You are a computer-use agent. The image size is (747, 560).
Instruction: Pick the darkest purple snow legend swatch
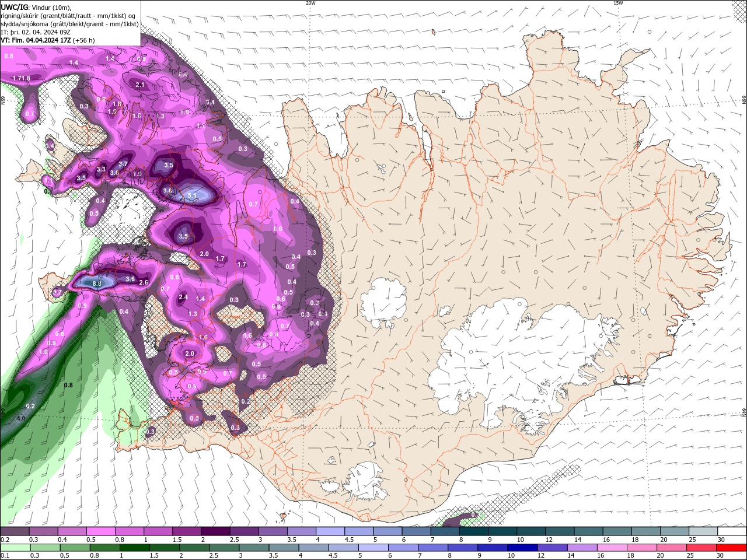[215, 531]
